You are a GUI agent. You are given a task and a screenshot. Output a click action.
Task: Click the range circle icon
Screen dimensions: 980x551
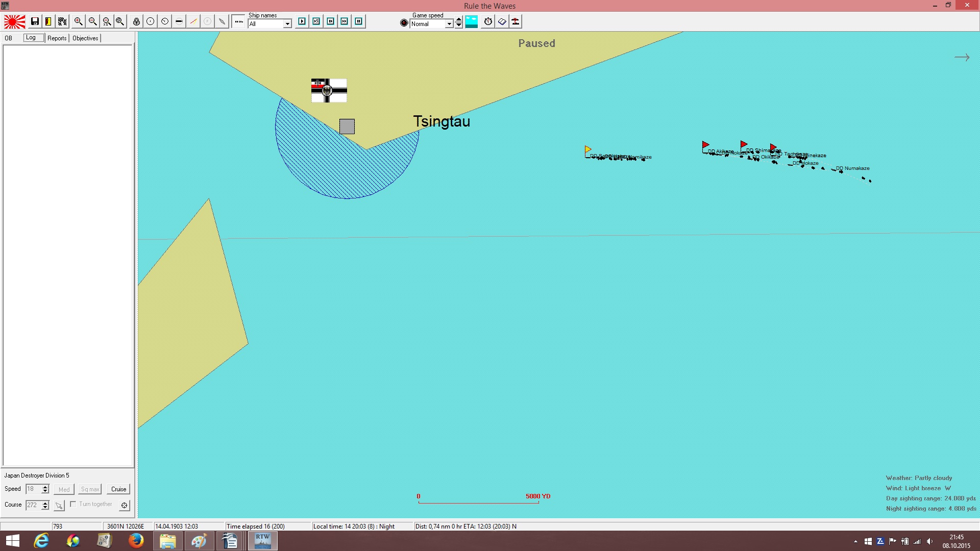click(151, 21)
